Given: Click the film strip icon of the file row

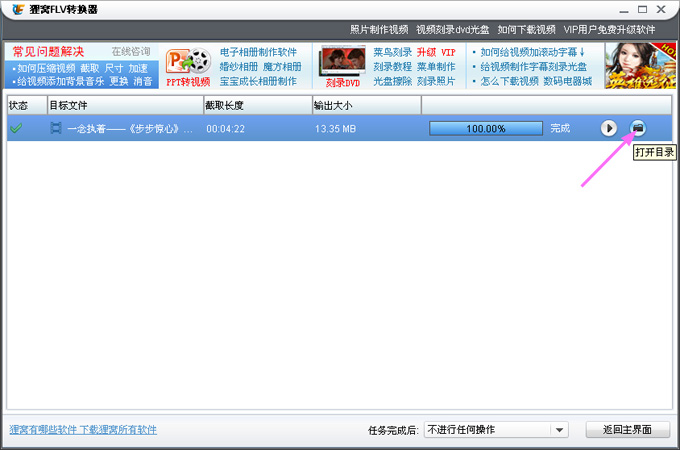Looking at the screenshot, I should tap(56, 128).
